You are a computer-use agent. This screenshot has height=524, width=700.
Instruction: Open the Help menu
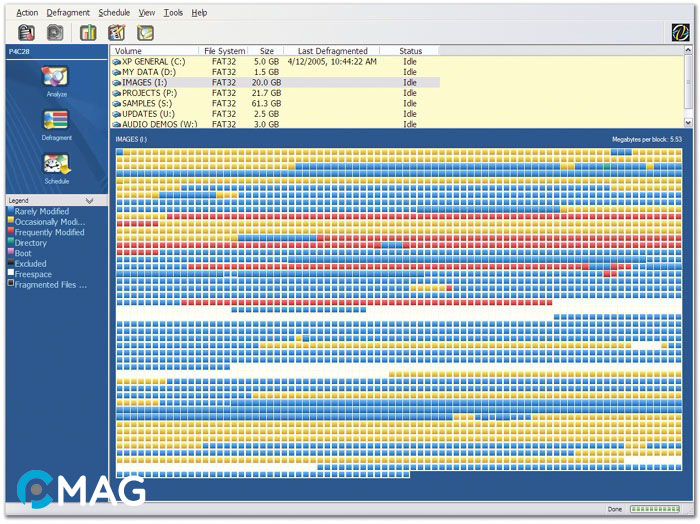(200, 13)
